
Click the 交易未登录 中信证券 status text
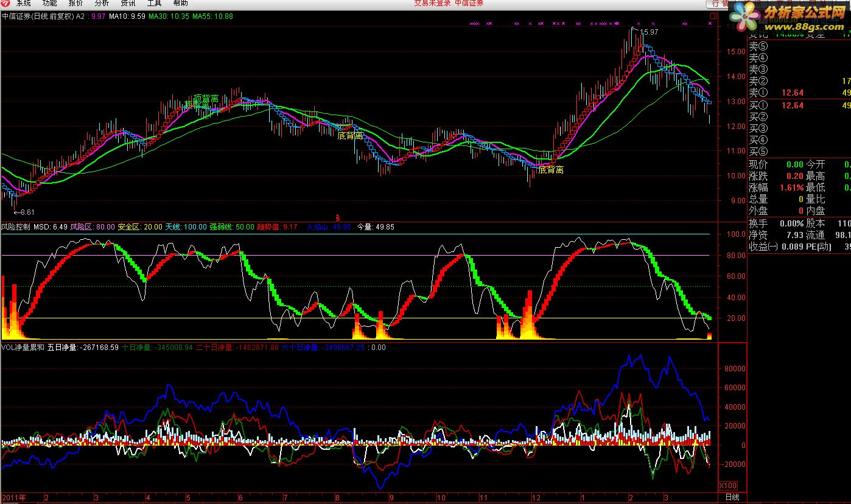coord(449,4)
